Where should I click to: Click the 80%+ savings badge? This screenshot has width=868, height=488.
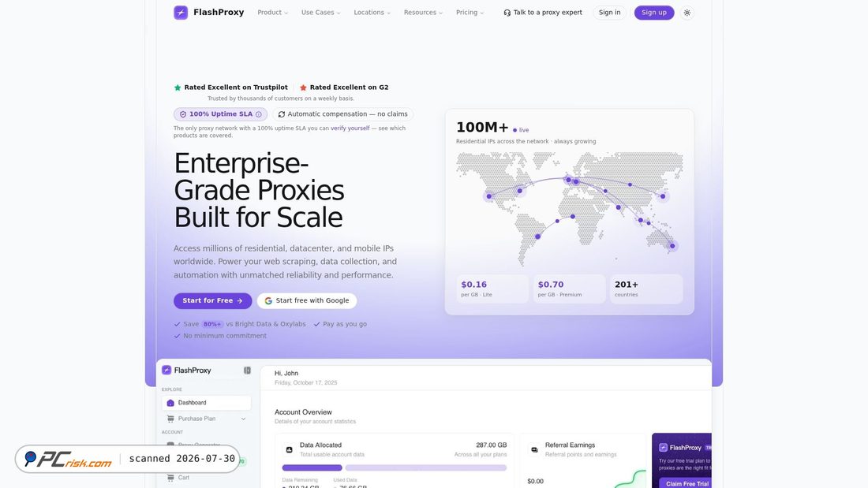click(212, 324)
